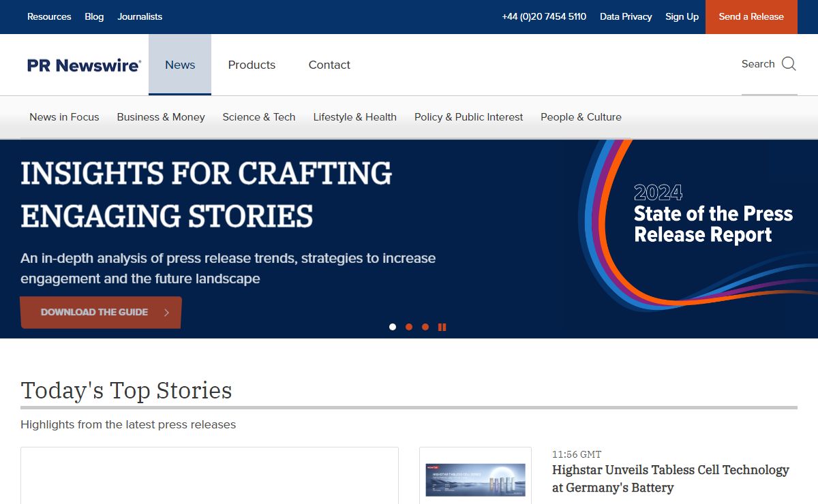Image resolution: width=818 pixels, height=504 pixels.
Task: Open Highstar Unveils Tabless Cell Technology headline
Action: 671,479
